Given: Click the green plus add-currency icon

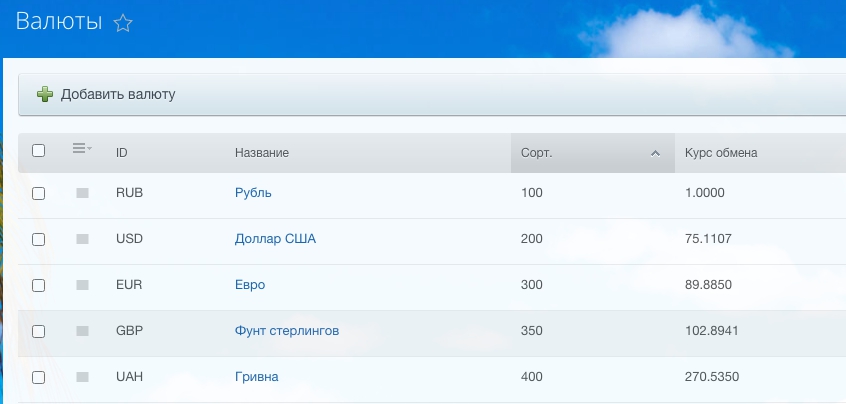Looking at the screenshot, I should [44, 95].
